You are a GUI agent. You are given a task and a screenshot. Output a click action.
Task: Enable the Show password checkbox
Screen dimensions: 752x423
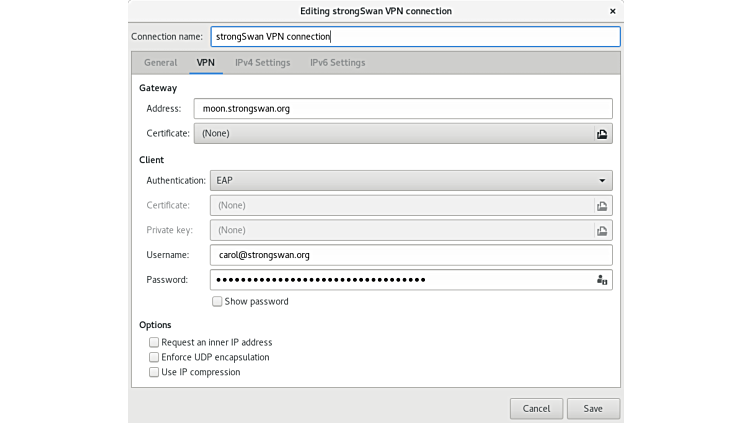(217, 301)
